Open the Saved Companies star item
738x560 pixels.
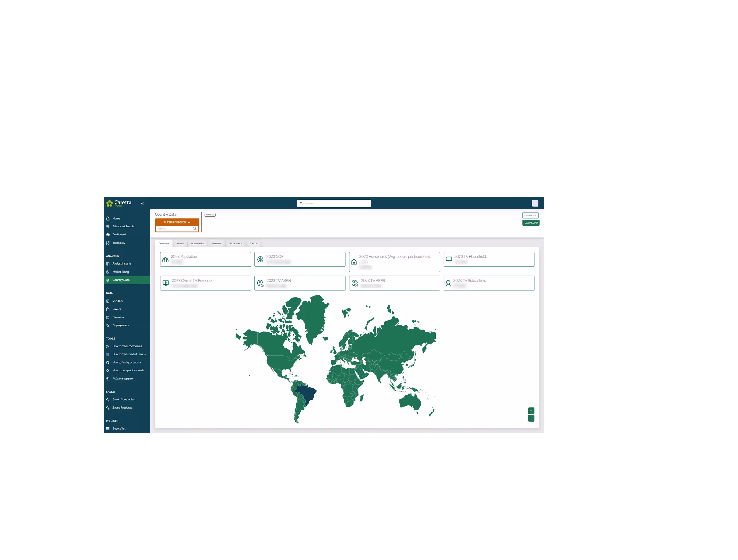point(123,399)
